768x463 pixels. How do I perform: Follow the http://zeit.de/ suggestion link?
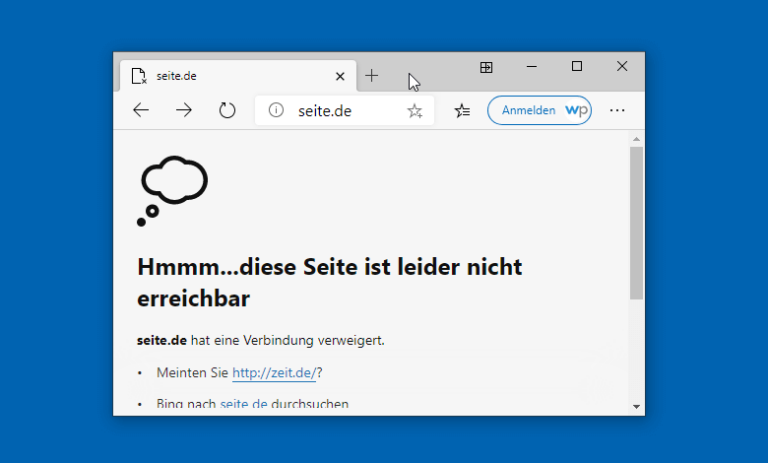tap(274, 373)
